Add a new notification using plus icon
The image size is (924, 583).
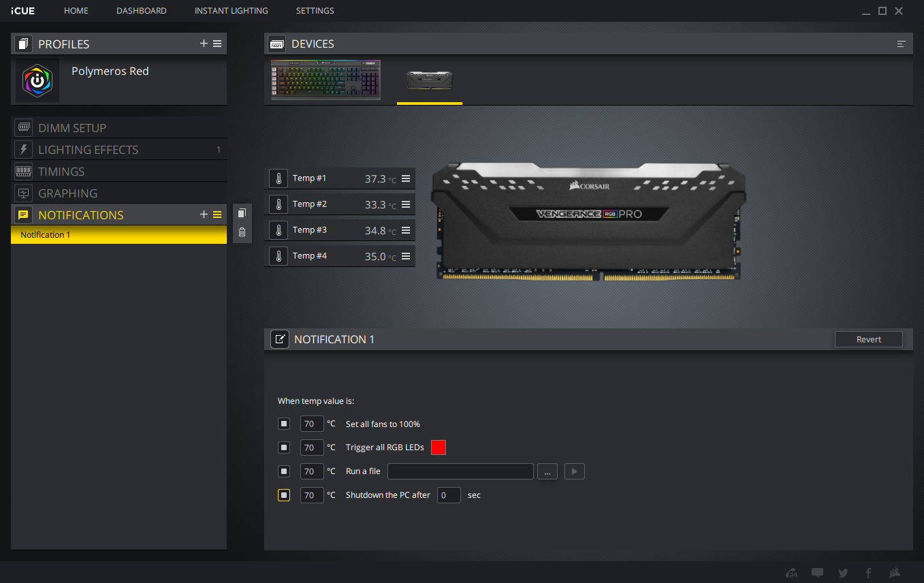tap(204, 215)
